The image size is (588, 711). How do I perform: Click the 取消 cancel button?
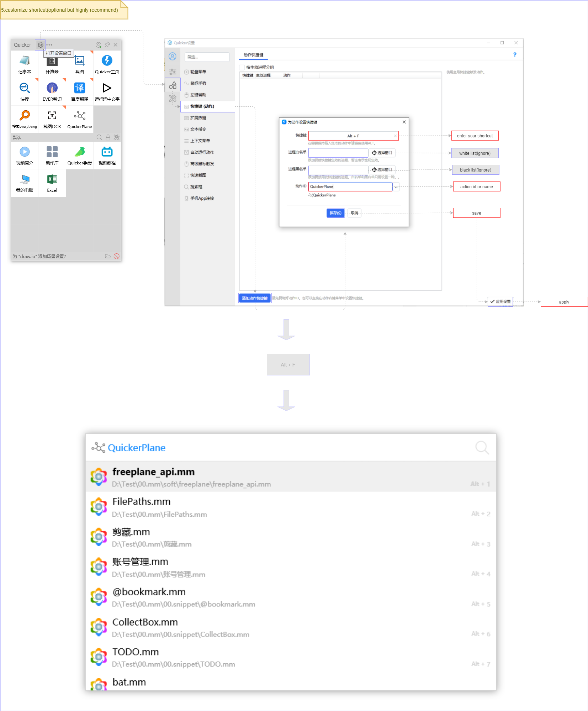coord(354,213)
